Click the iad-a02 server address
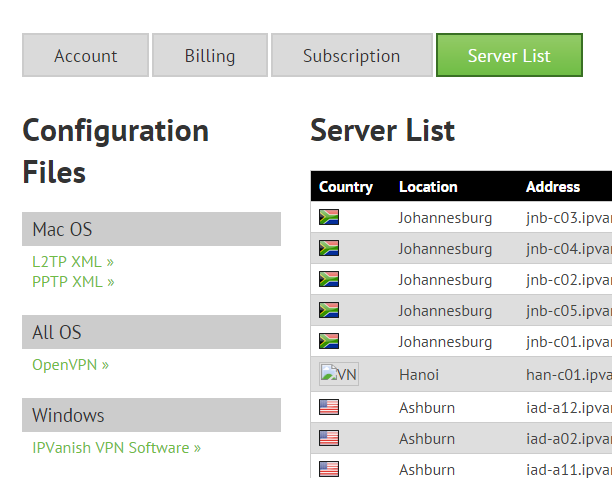Screen dimensions: 612x478 click(x=569, y=439)
